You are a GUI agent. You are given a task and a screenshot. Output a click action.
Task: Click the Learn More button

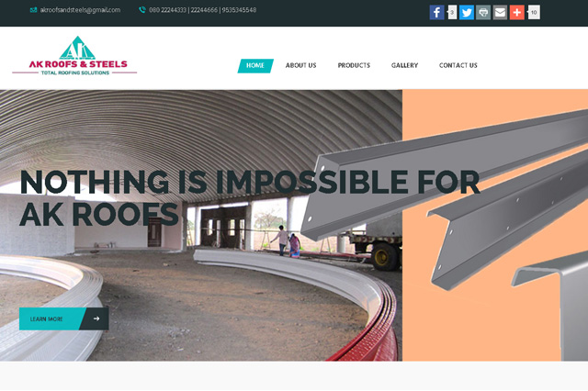(x=64, y=318)
